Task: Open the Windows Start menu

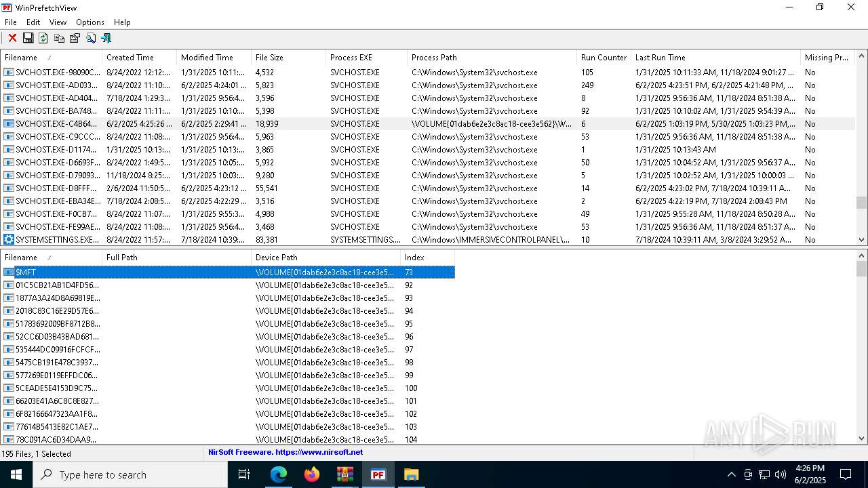Action: click(16, 474)
